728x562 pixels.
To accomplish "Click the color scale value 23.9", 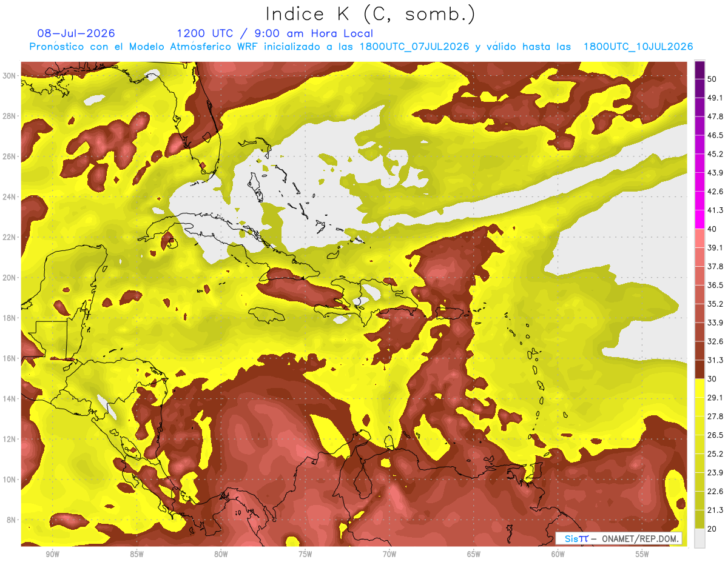I will click(715, 472).
